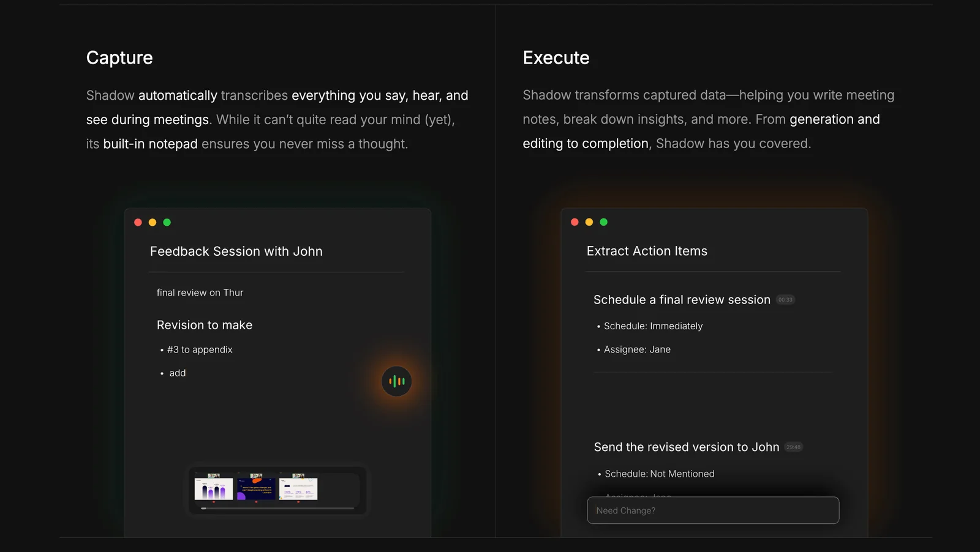
Task: Click the slide thumbnail strip scrollbar
Action: (x=277, y=508)
